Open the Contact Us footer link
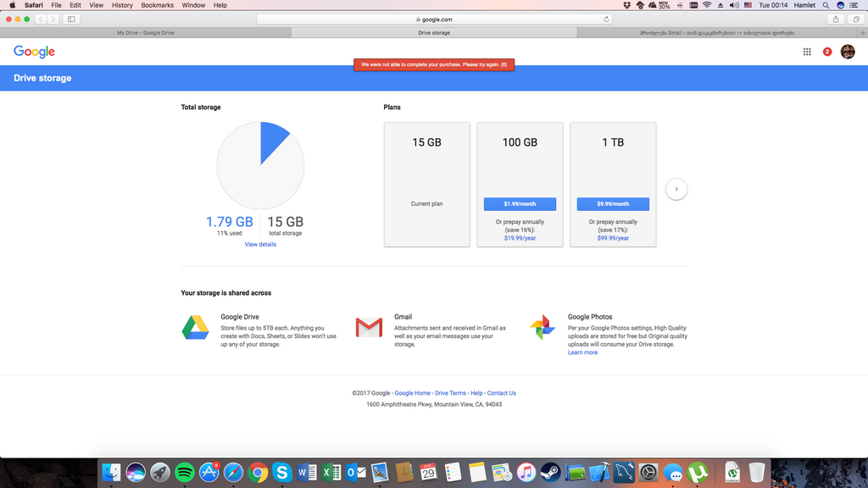The width and height of the screenshot is (868, 488). point(502,393)
